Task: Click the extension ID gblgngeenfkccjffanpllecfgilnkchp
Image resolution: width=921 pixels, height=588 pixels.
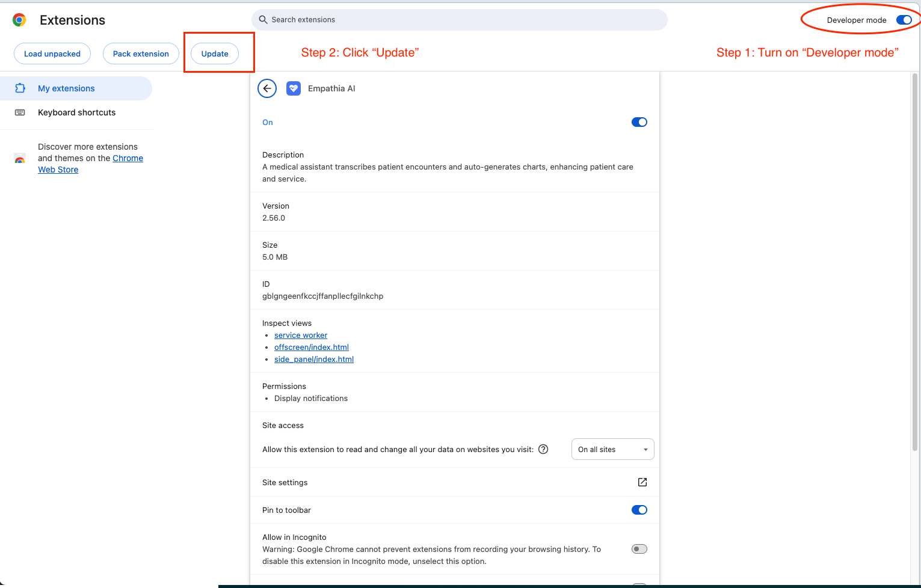Action: pos(322,296)
